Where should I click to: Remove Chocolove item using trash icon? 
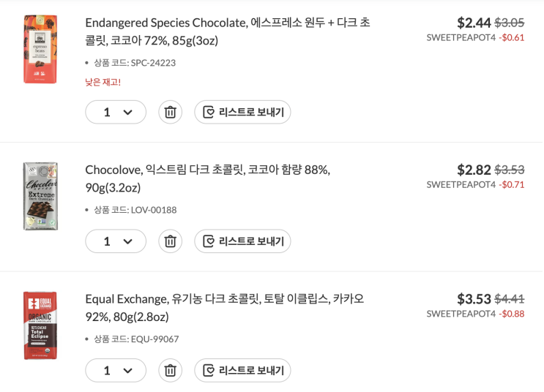170,241
